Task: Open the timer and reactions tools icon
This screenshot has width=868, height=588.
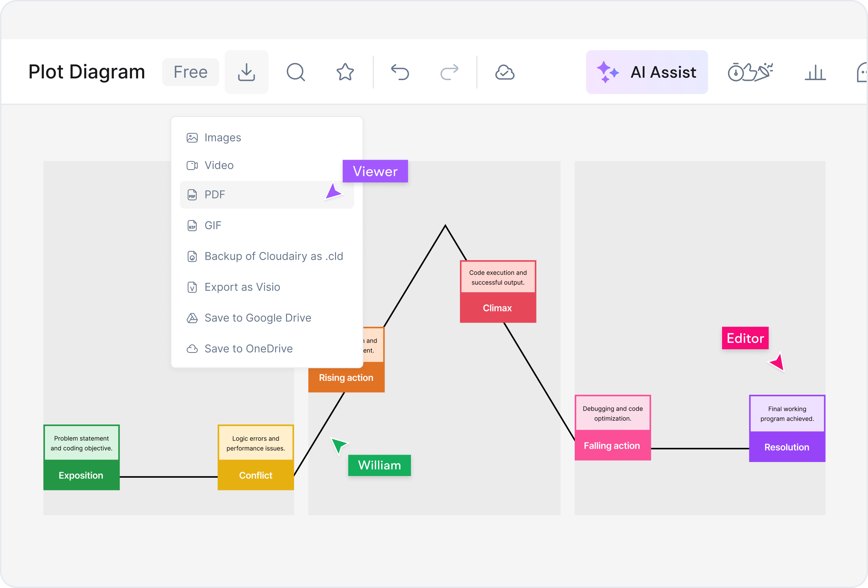Action: [750, 72]
